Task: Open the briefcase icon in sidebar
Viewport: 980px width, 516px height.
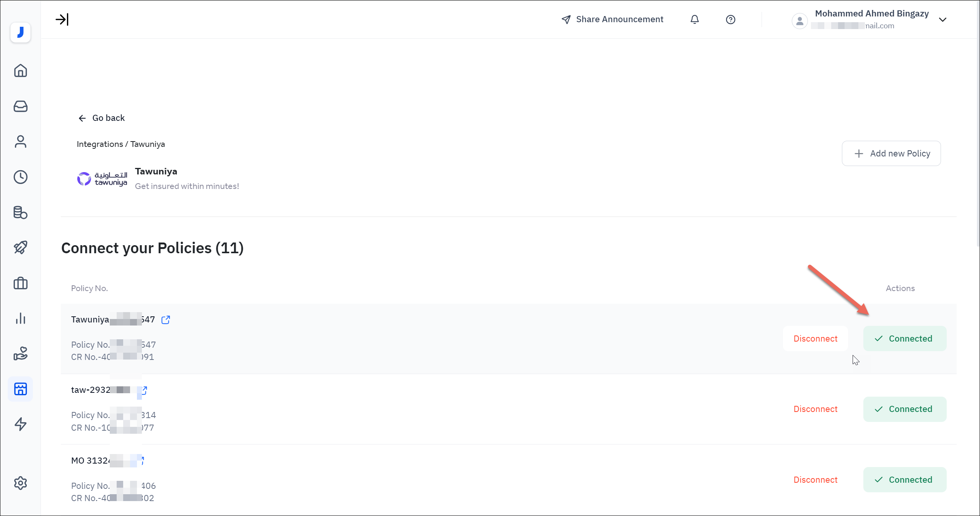Action: click(21, 283)
